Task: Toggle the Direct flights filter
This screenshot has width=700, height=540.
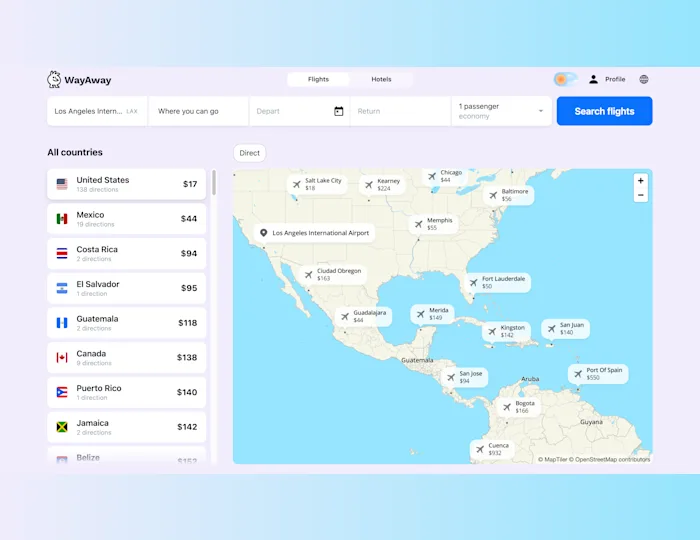Action: [250, 153]
